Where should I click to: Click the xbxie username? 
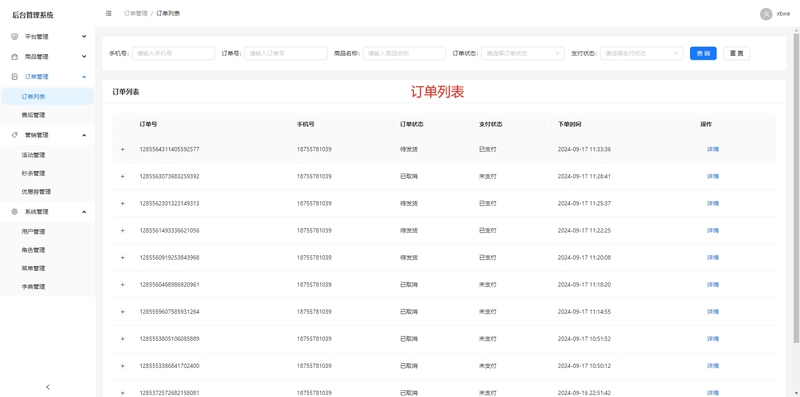(783, 14)
